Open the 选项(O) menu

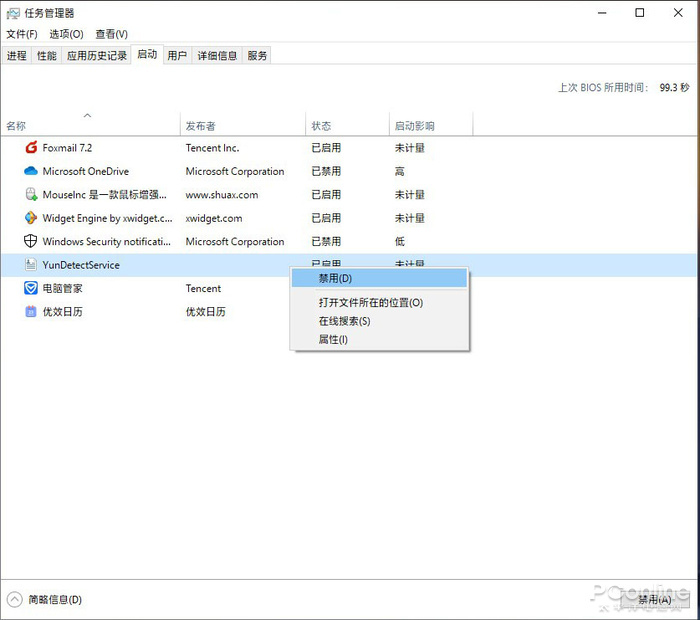point(66,34)
